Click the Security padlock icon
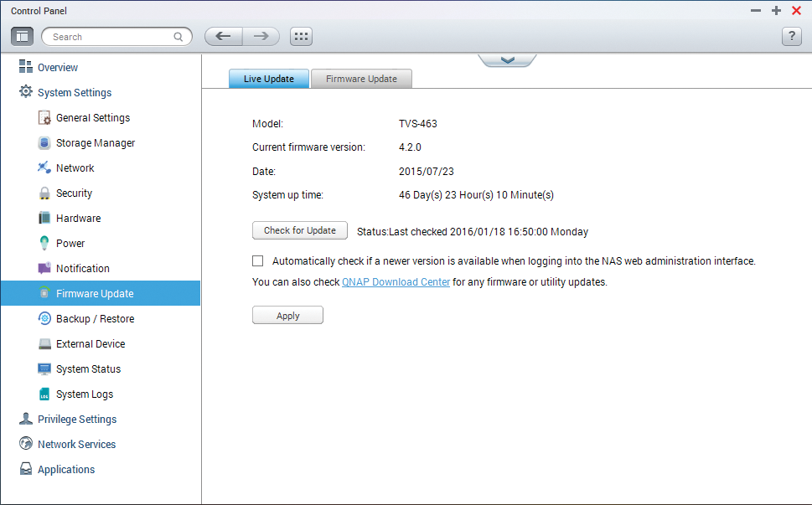Screen dimensions: 812x505 45,193
